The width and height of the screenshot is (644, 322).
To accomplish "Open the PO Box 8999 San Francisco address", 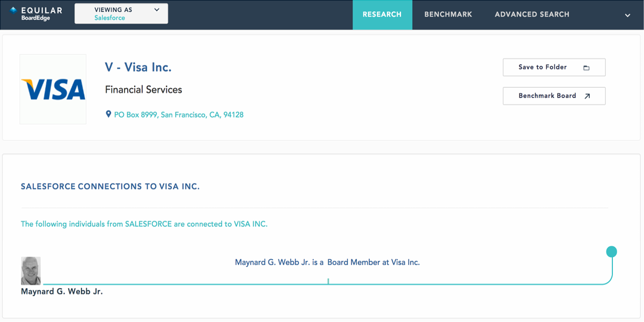I will click(x=179, y=115).
